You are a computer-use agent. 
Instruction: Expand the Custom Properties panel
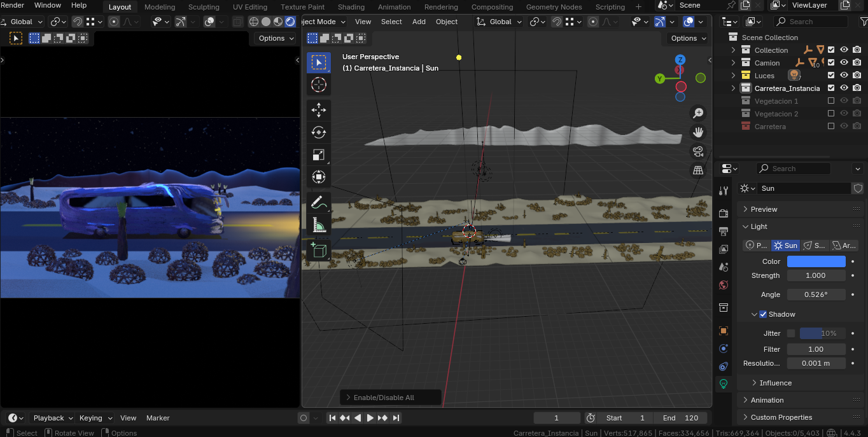point(781,417)
